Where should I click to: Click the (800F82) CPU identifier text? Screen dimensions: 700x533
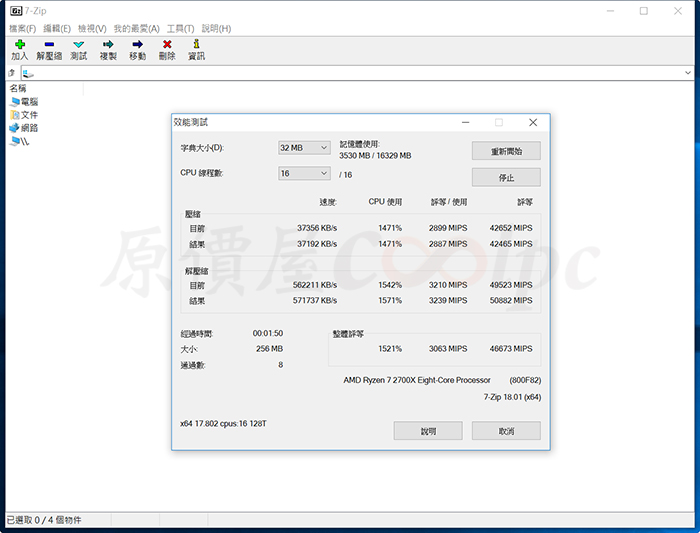click(x=525, y=380)
